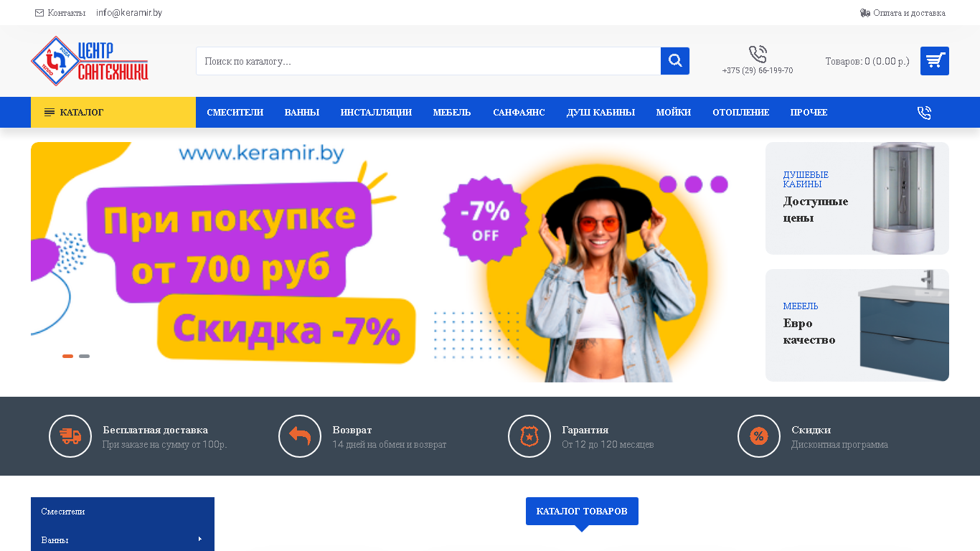Click the return arrow icon
This screenshot has width=980, height=551.
300,436
